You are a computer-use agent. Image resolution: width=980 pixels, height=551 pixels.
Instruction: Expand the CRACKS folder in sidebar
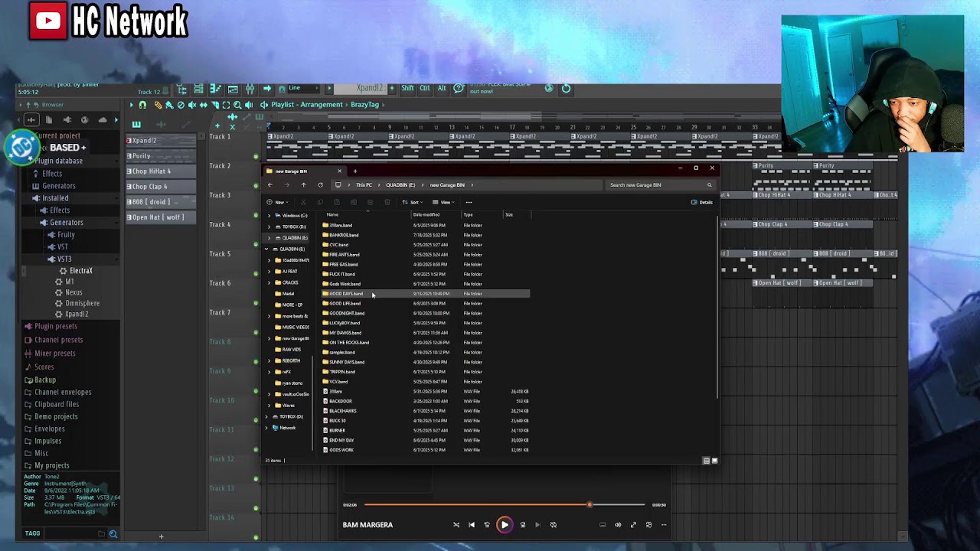click(269, 282)
